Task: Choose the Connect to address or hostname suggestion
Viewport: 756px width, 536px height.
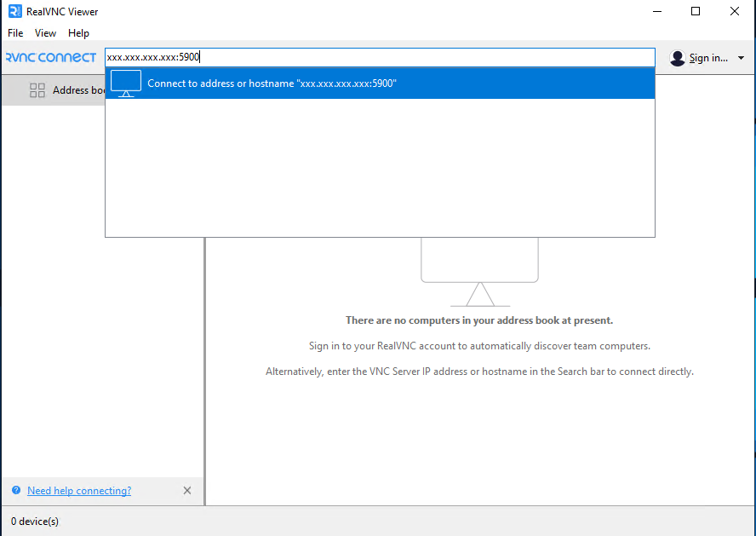Action: point(272,84)
